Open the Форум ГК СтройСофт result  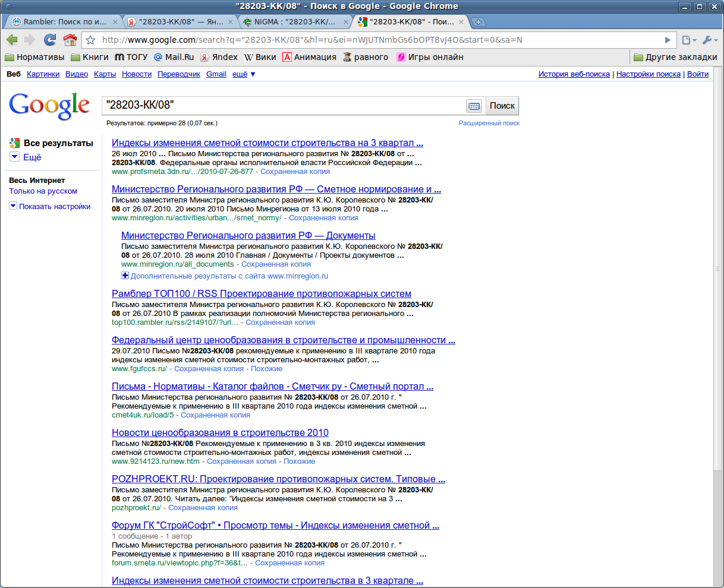click(x=275, y=526)
